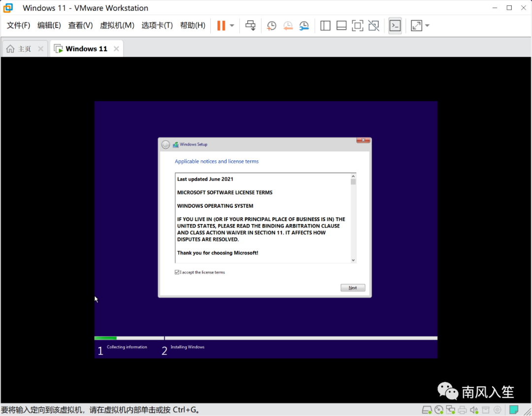This screenshot has width=532, height=416.
Task: Click the 'Last updated June 2021' text
Action: (x=205, y=179)
